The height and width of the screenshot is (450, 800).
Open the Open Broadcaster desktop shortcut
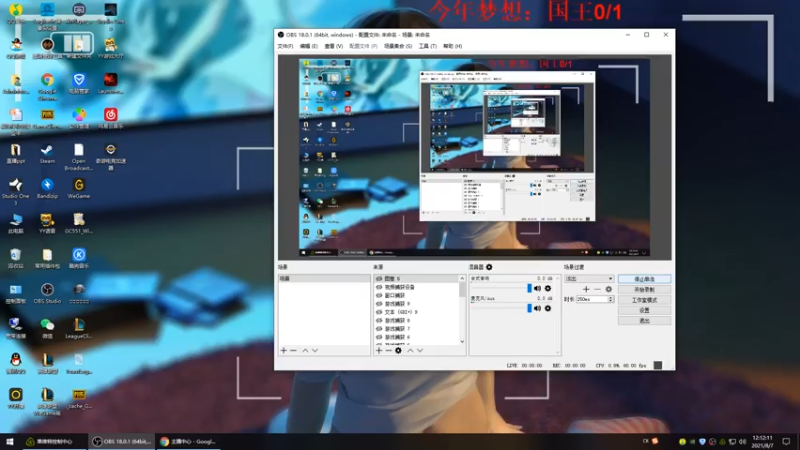click(x=79, y=157)
